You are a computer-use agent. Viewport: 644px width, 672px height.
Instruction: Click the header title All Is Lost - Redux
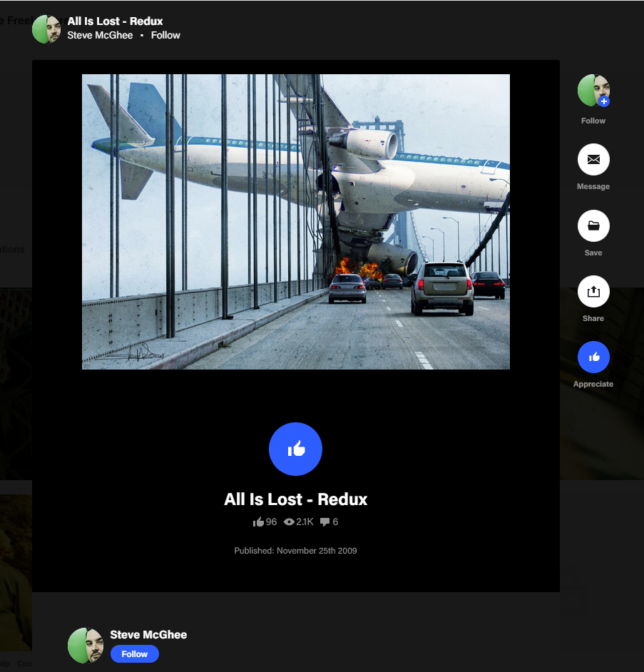coord(115,21)
